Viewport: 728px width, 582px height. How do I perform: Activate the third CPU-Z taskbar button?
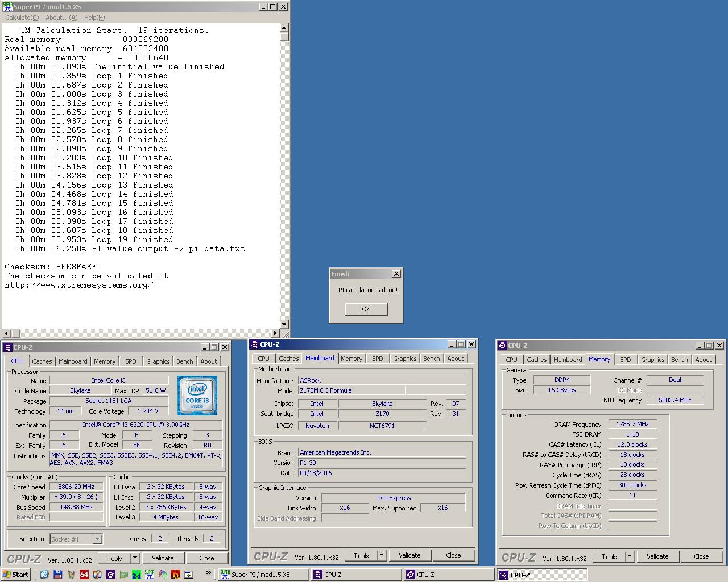coord(542,575)
